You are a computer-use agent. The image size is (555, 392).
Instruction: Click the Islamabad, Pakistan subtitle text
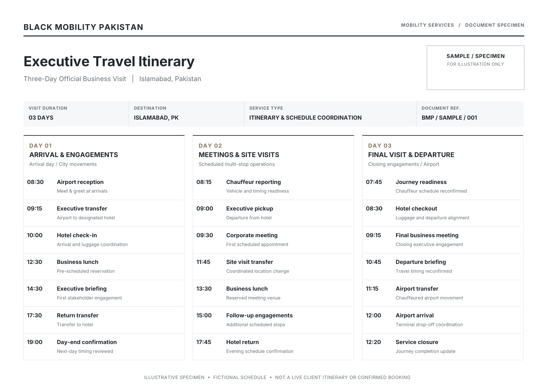170,79
